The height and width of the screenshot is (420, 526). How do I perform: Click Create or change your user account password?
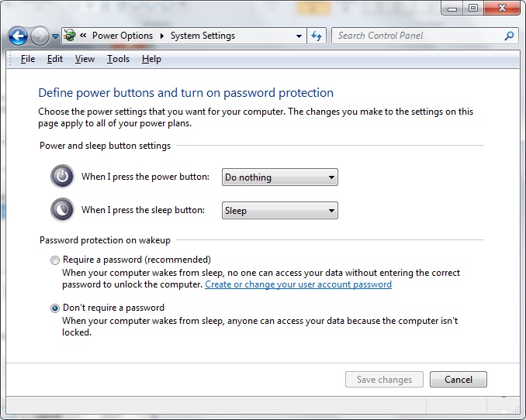pos(298,284)
